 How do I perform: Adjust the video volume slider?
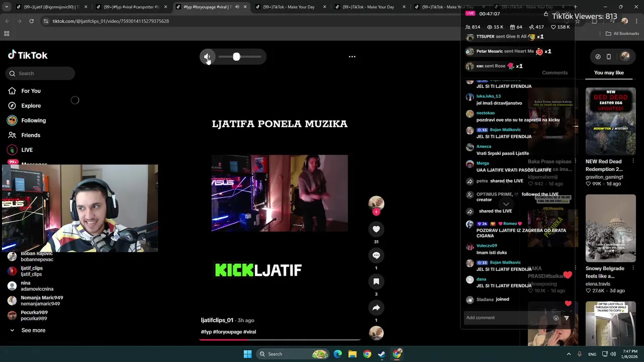point(240,57)
